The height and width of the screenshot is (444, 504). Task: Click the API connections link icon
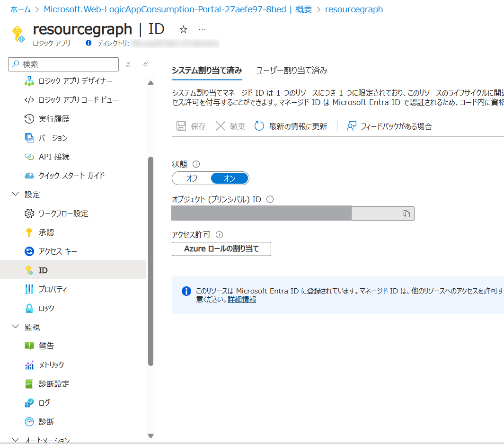[x=29, y=157]
